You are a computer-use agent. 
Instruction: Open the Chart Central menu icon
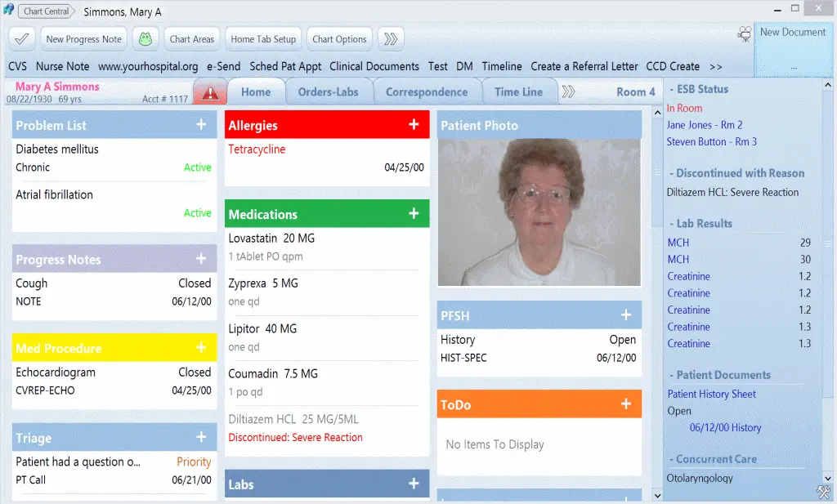click(10, 11)
